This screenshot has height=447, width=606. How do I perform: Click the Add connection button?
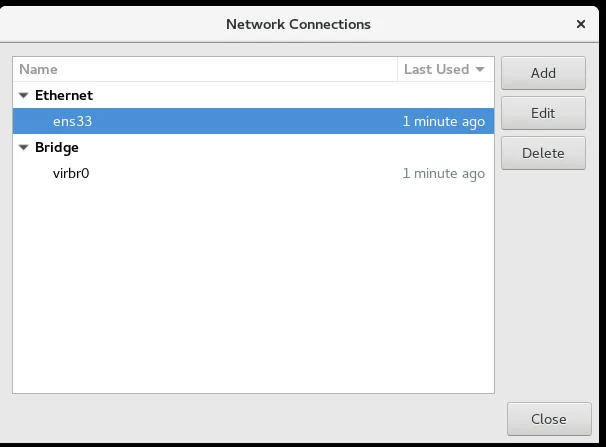pos(543,73)
